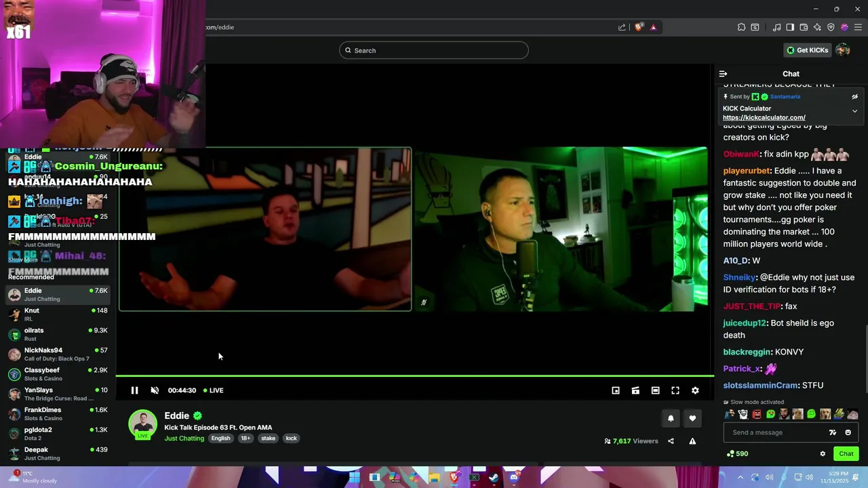The image size is (868, 488).
Task: Click the tab search icon in toolbar
Action: coord(755,27)
